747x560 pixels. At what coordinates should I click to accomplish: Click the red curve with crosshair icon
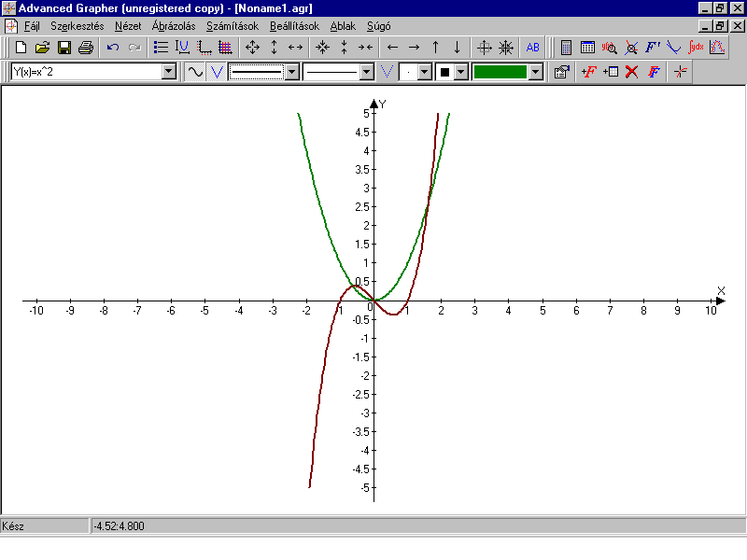pos(681,72)
